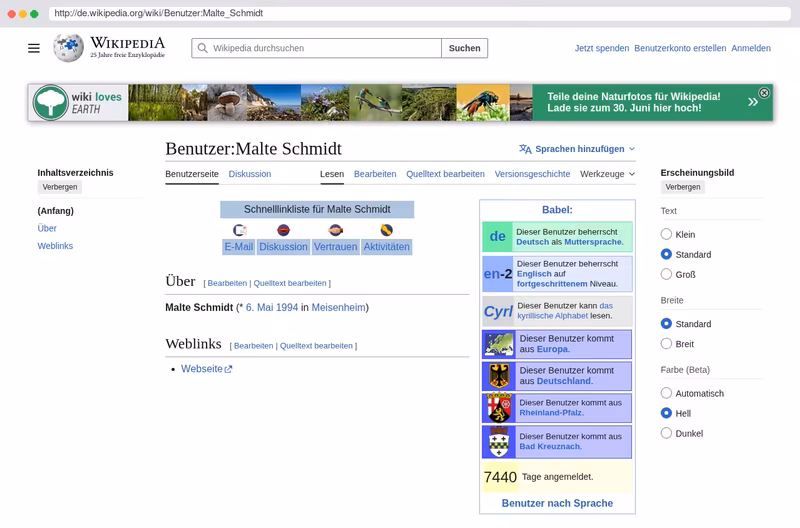Click Benutzerkonto erstellen link

(680, 48)
